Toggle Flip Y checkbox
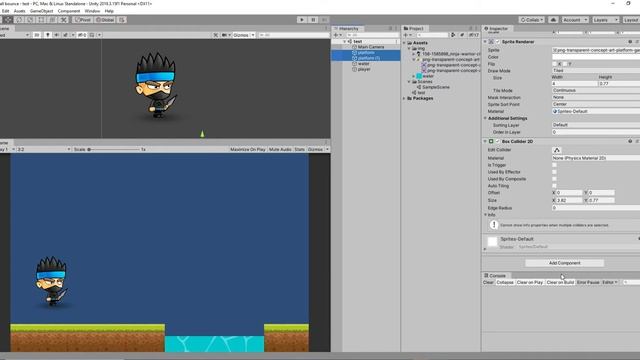640x360 pixels. tap(565, 64)
